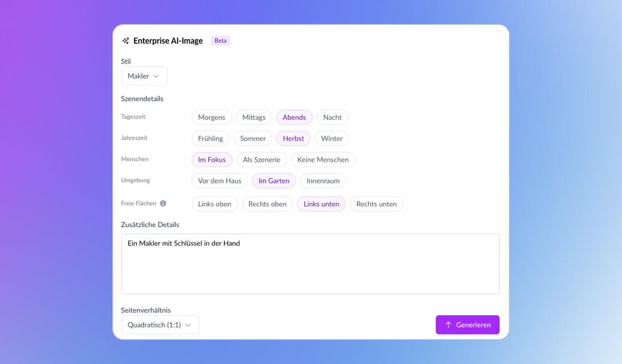Viewport: 622px width, 364px height.
Task: Click the Freie Flächen label
Action: [138, 204]
